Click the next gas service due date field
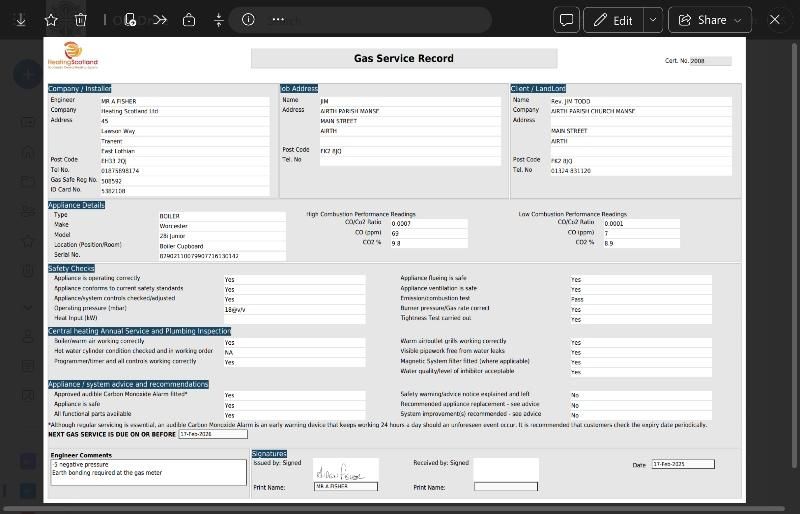Screen dimensions: 800x514 tap(212, 434)
